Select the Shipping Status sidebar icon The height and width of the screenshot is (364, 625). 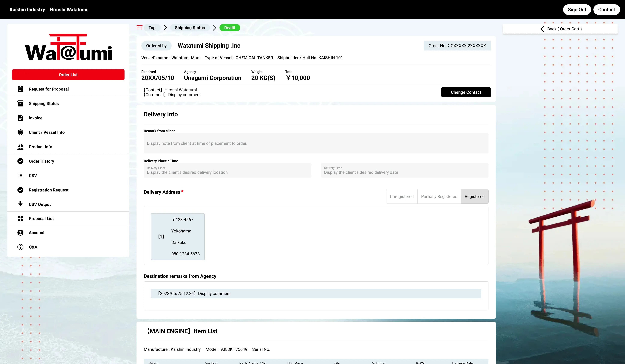pos(20,103)
